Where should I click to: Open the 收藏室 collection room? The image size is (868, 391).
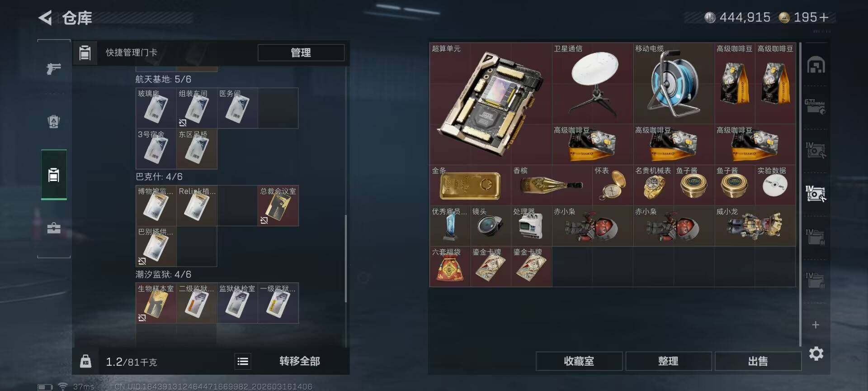click(x=579, y=361)
